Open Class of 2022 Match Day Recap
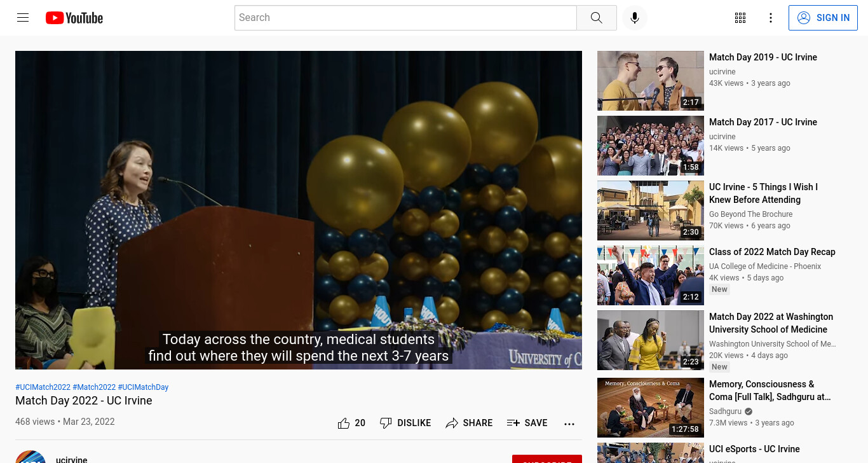Viewport: 868px width, 463px height. coord(772,252)
